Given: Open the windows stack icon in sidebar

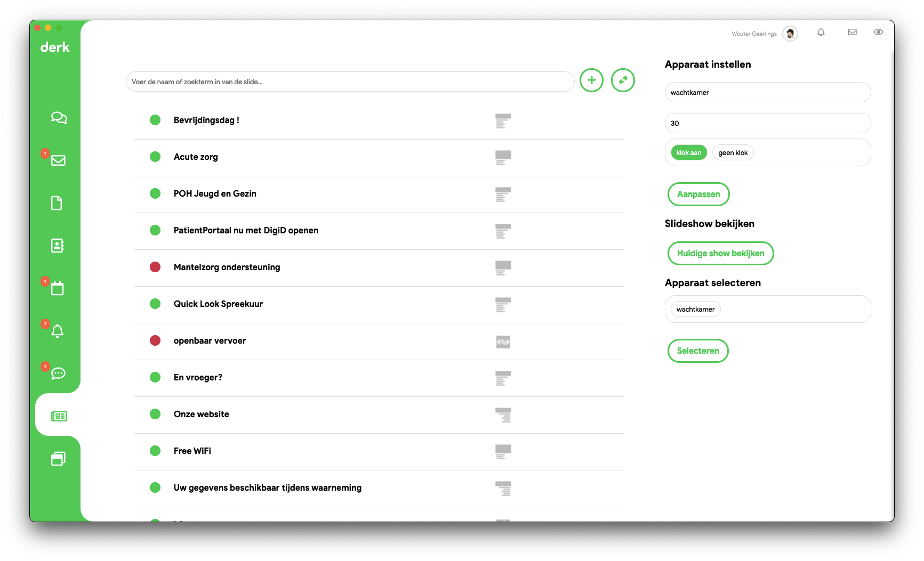Looking at the screenshot, I should 58,459.
